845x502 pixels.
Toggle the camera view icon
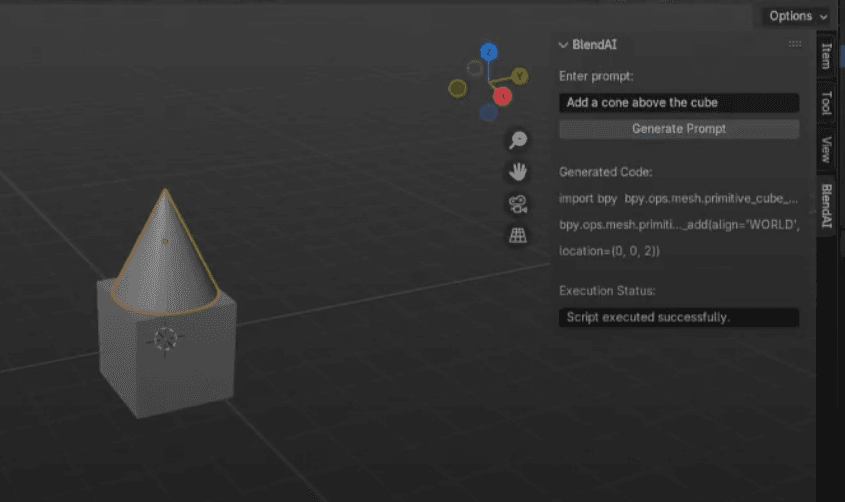coord(518,204)
